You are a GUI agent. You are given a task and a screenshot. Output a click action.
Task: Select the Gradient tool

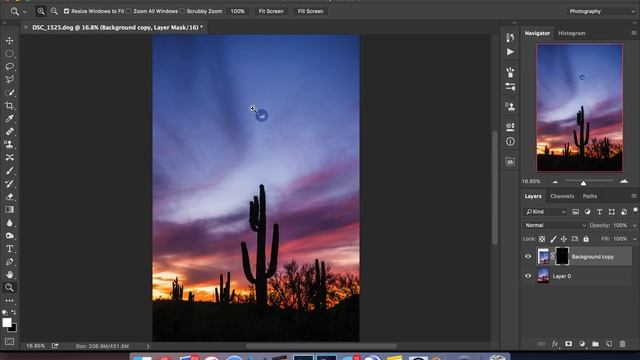[9, 210]
